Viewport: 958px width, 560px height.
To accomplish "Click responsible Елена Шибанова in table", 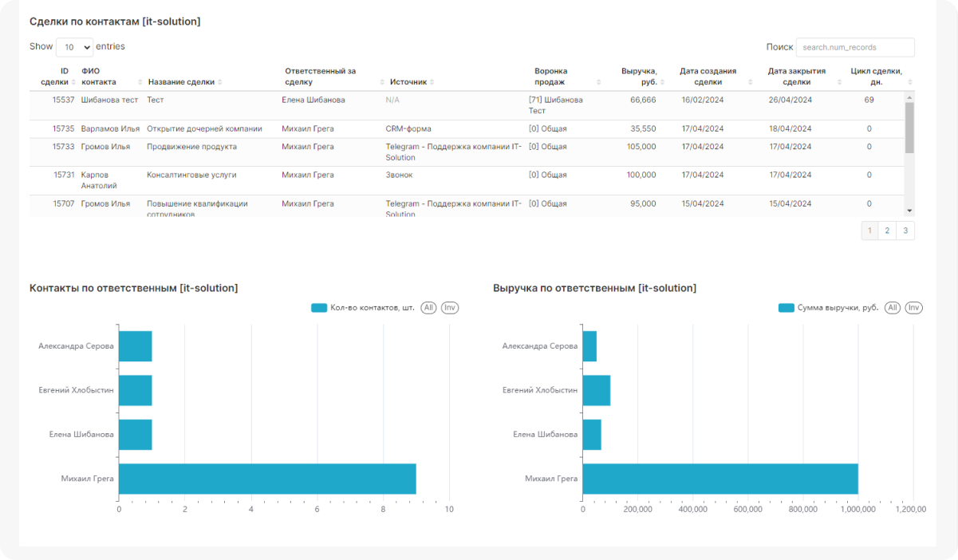I will click(x=313, y=100).
